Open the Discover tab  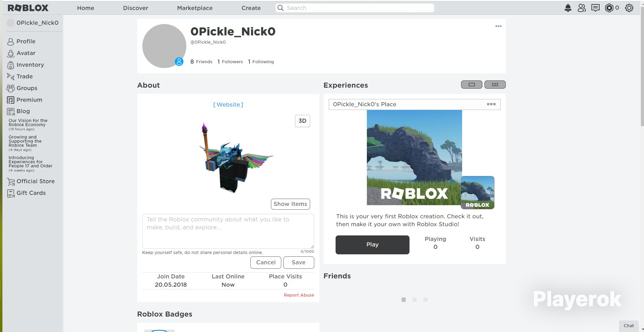[x=135, y=8]
